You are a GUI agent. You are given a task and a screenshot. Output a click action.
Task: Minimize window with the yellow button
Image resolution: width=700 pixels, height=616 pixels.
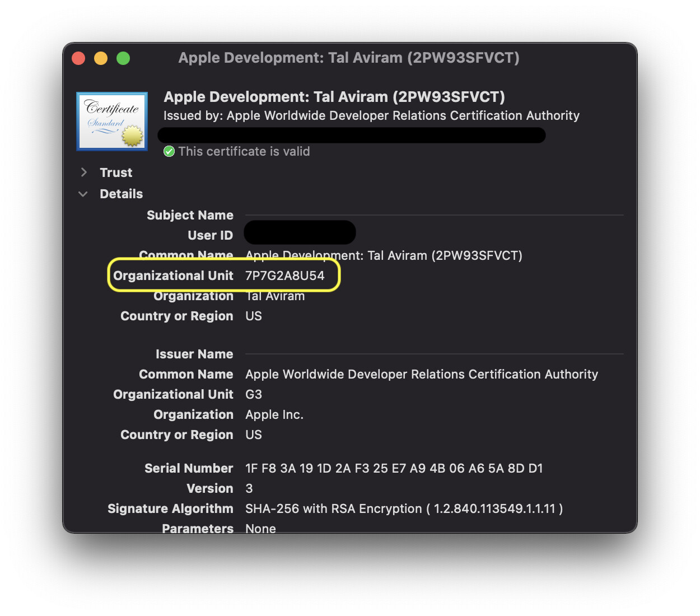click(x=101, y=58)
